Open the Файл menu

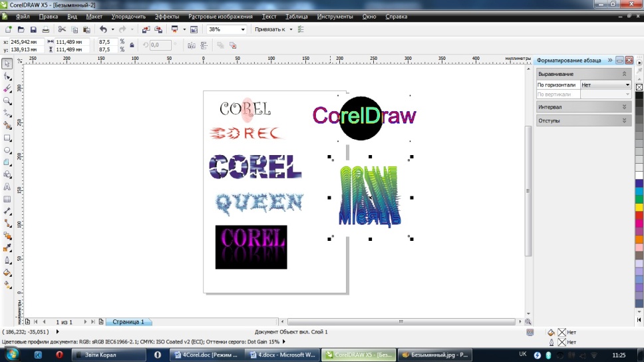coord(23,17)
